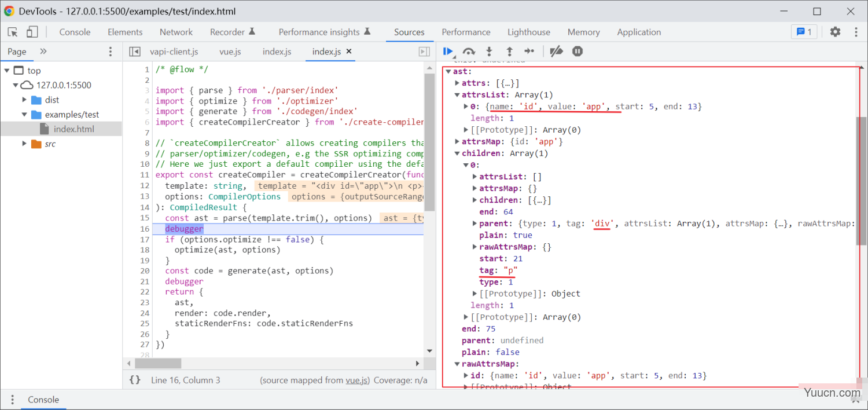The height and width of the screenshot is (410, 868).
Task: Resume script execution button
Action: click(448, 52)
